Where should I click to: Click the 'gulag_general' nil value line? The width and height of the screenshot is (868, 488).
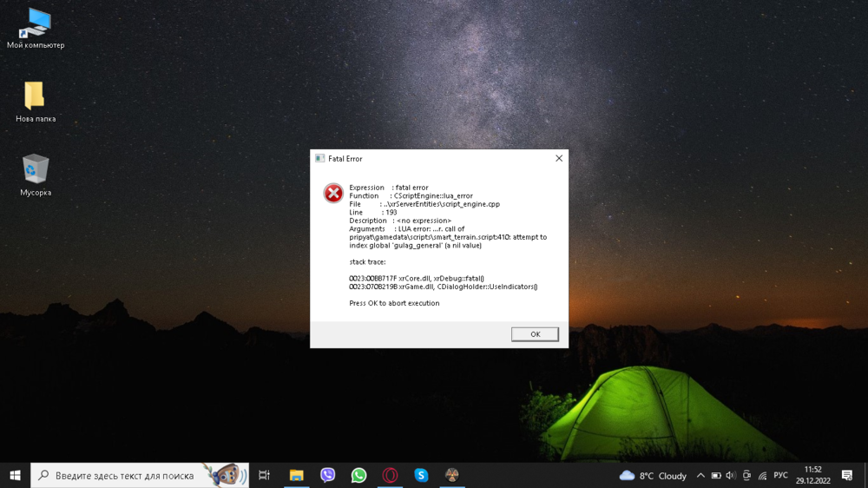tap(415, 246)
